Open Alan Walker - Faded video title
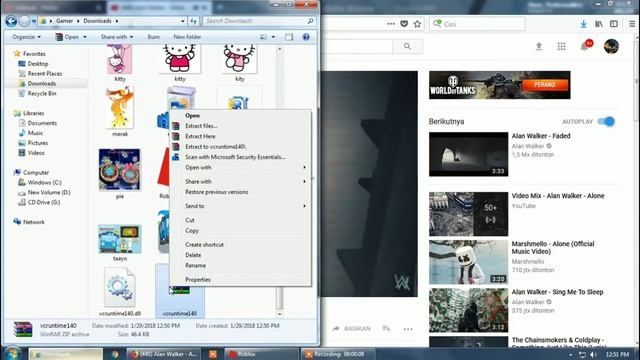This screenshot has width=640, height=360. [541, 136]
